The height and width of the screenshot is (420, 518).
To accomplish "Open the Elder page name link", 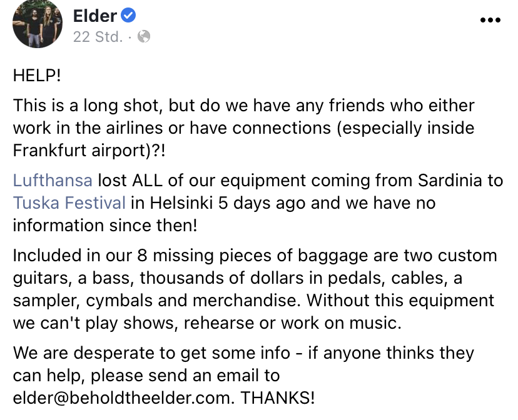I will (95, 16).
